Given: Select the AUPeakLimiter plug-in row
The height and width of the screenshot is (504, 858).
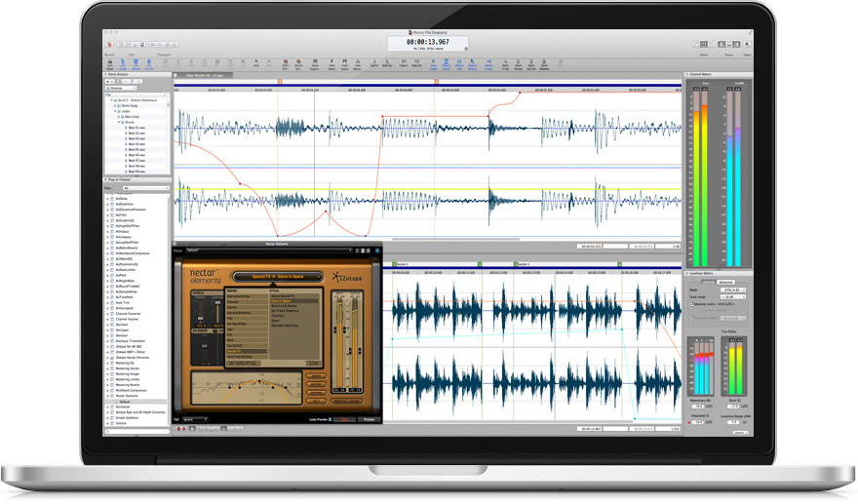Looking at the screenshot, I should (x=136, y=270).
